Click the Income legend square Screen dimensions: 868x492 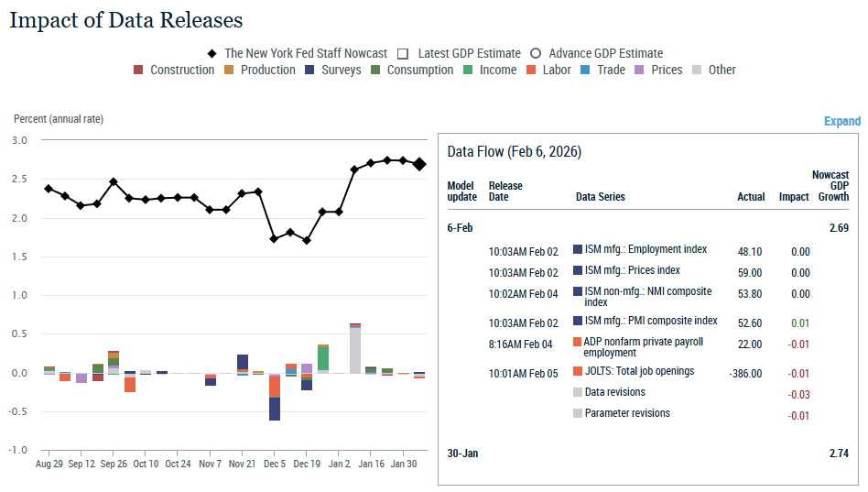pos(468,70)
